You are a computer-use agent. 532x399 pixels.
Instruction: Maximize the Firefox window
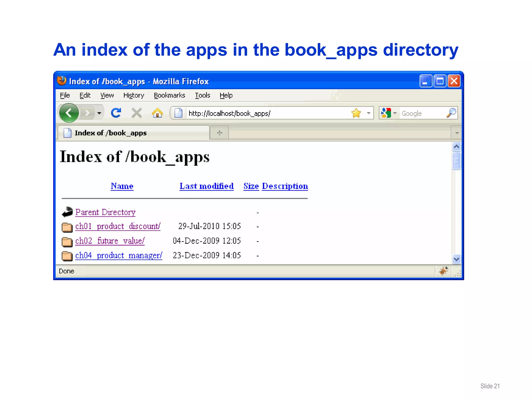440,81
